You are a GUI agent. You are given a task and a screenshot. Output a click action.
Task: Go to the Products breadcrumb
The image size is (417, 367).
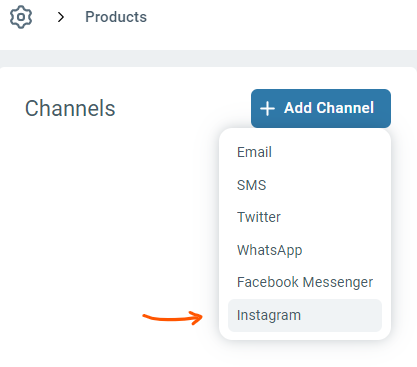pos(116,17)
